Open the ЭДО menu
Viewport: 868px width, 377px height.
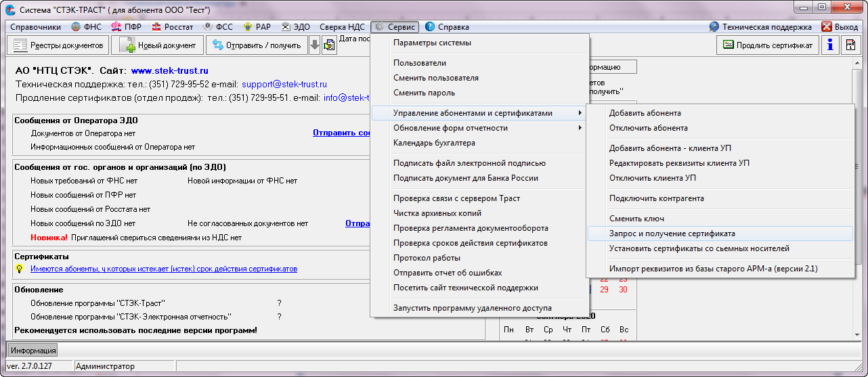click(x=296, y=27)
